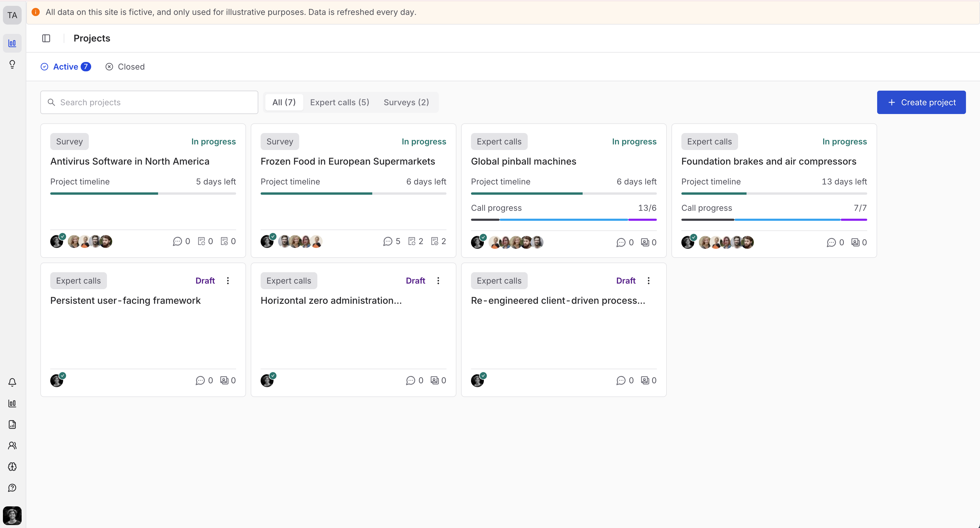Click the user profile photo at bottom-left

pos(12,515)
